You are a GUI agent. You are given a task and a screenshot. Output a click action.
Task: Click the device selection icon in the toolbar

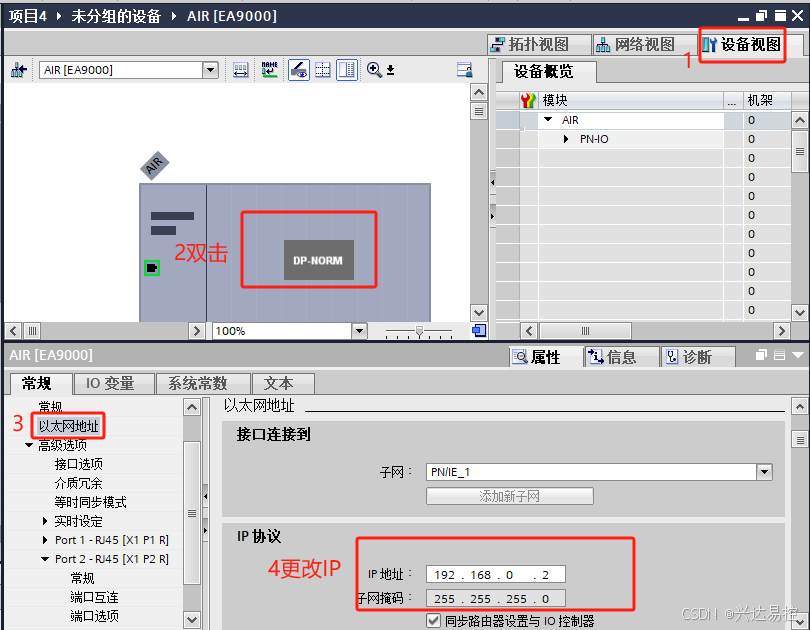pyautogui.click(x=19, y=70)
